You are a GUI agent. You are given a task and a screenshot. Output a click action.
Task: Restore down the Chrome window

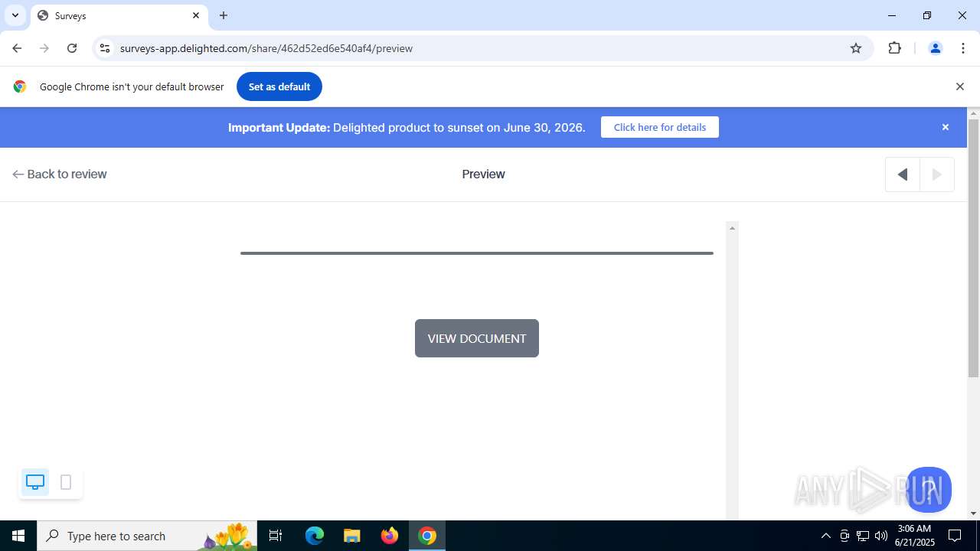pyautogui.click(x=927, y=15)
